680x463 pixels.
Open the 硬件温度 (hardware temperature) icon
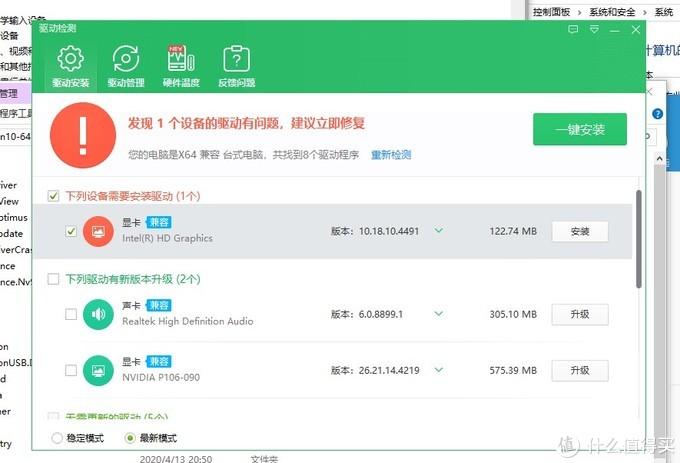pyautogui.click(x=181, y=59)
